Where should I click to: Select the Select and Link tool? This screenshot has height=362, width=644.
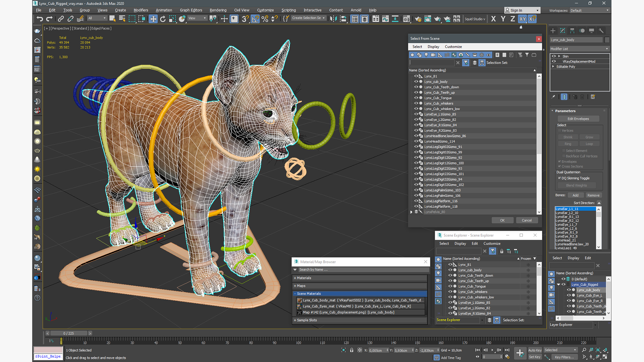(61, 19)
